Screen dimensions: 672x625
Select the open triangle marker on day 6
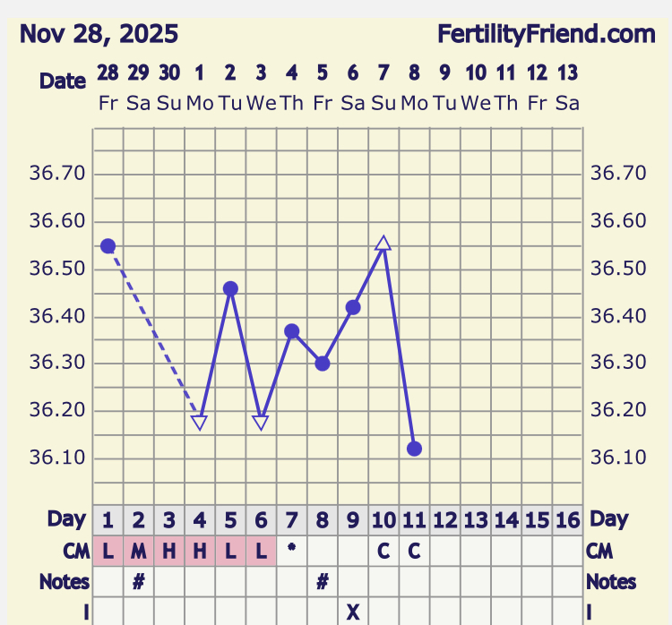coord(261,423)
